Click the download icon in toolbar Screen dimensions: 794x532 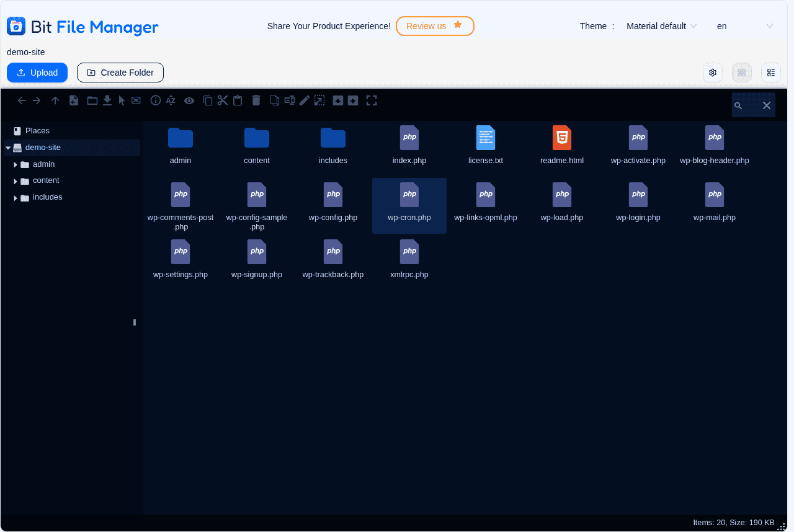(x=107, y=100)
